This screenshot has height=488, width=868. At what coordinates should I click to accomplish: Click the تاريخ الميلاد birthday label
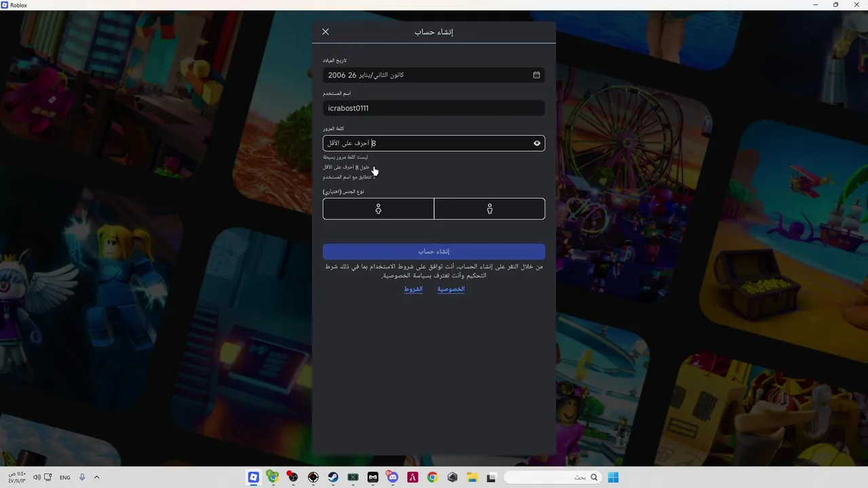click(x=335, y=60)
